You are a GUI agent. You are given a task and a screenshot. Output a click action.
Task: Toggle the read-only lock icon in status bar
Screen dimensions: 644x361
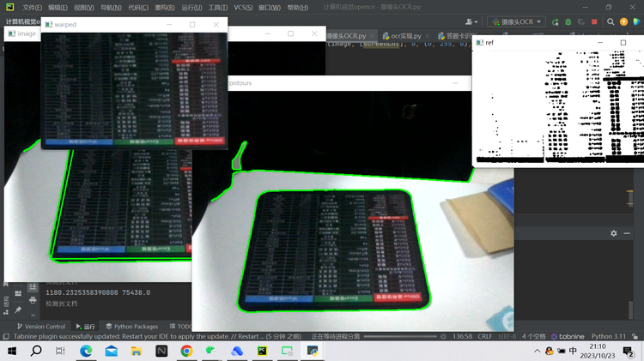(x=635, y=336)
